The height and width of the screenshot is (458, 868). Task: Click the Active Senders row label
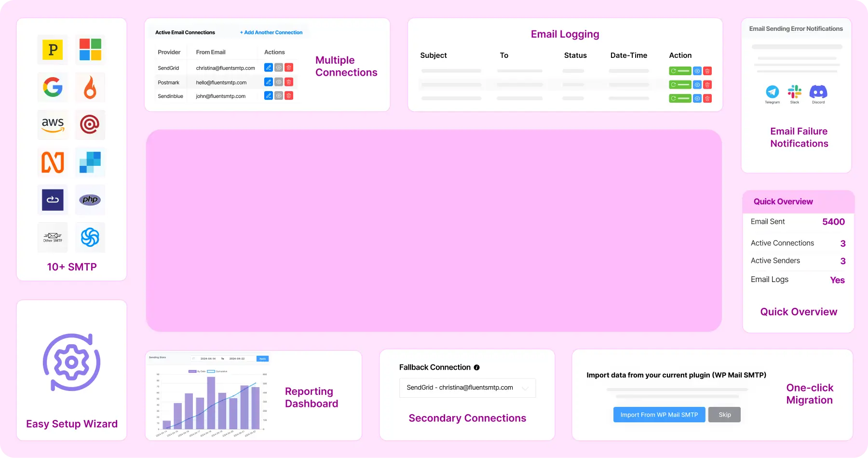tap(775, 260)
